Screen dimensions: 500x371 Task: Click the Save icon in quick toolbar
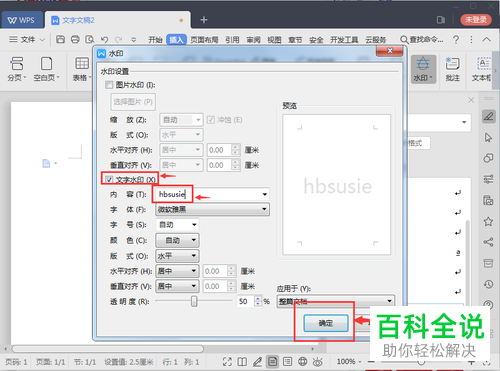[60, 39]
